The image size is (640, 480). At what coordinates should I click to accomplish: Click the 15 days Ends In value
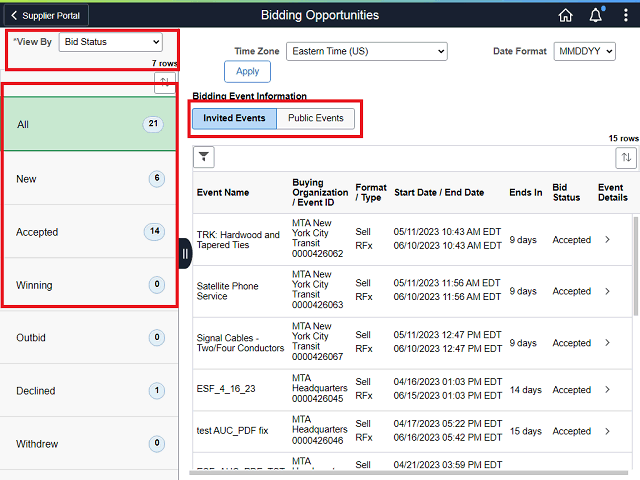pyautogui.click(x=525, y=431)
